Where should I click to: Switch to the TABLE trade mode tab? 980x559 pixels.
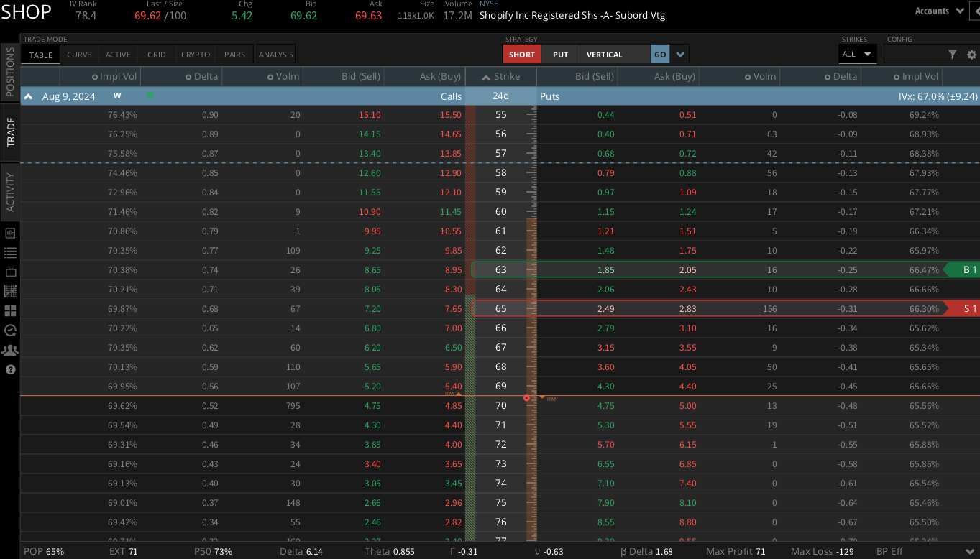[x=41, y=55]
